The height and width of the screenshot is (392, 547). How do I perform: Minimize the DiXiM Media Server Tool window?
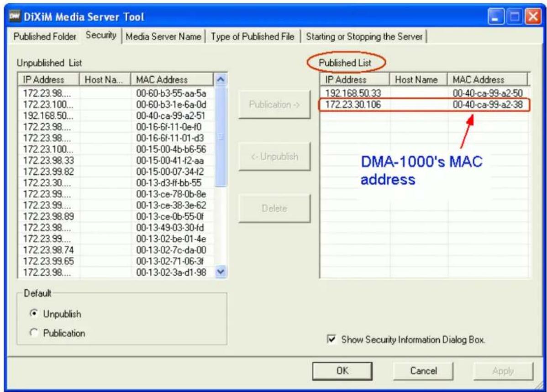[495, 17]
